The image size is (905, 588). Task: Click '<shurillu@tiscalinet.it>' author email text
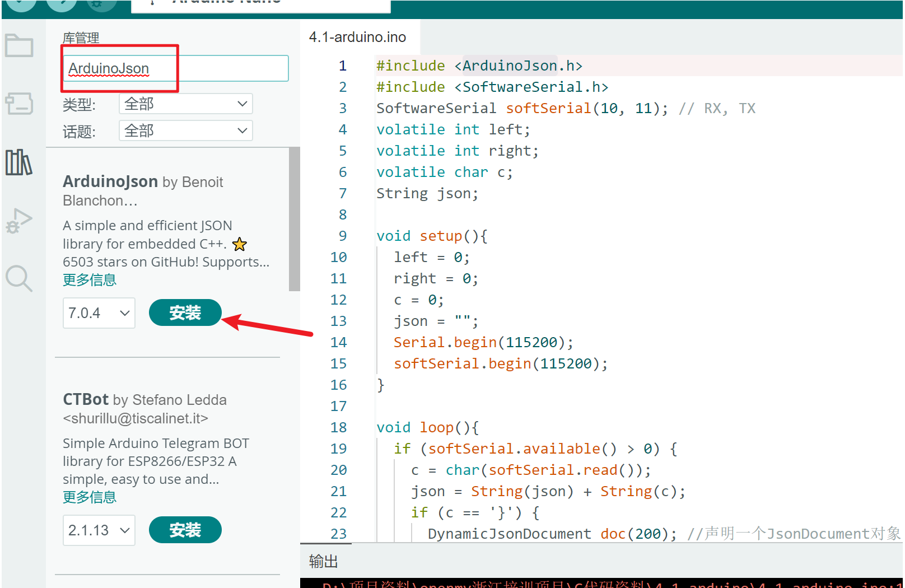tap(136, 418)
